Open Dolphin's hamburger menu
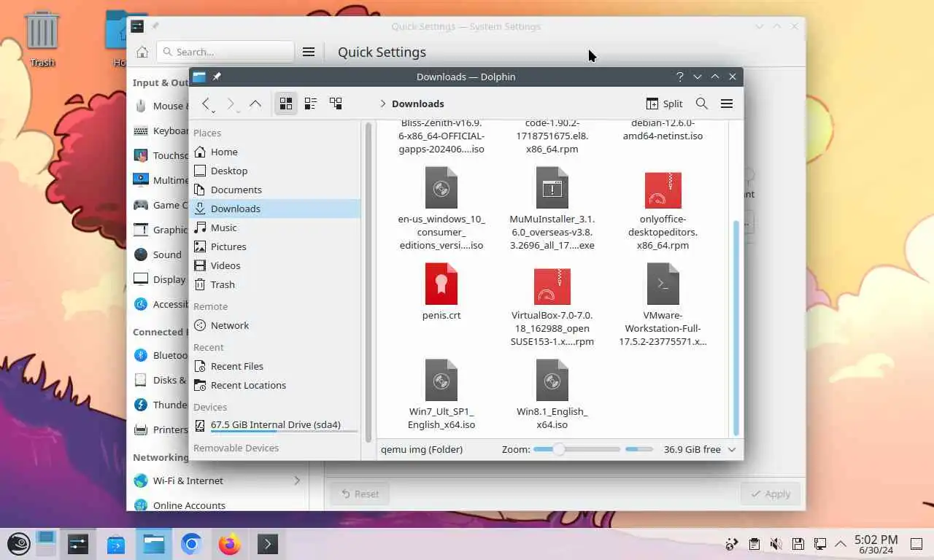Screen dimensions: 934x560 727,104
